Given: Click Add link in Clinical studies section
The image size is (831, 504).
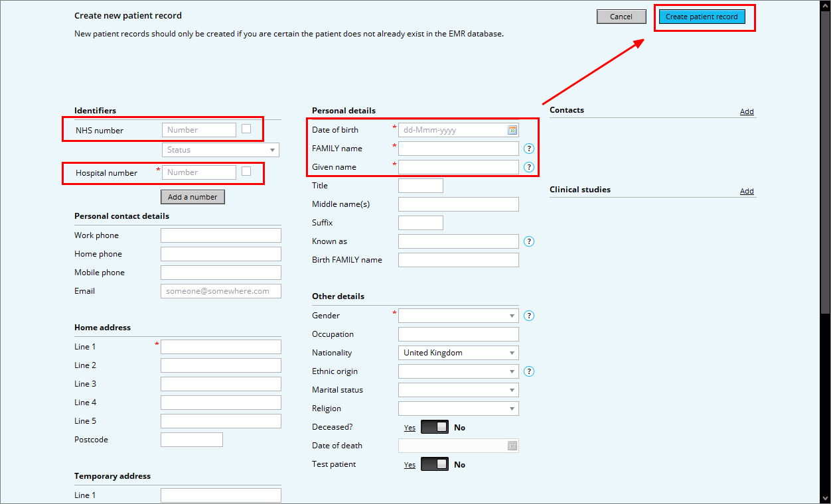Looking at the screenshot, I should click(x=747, y=191).
